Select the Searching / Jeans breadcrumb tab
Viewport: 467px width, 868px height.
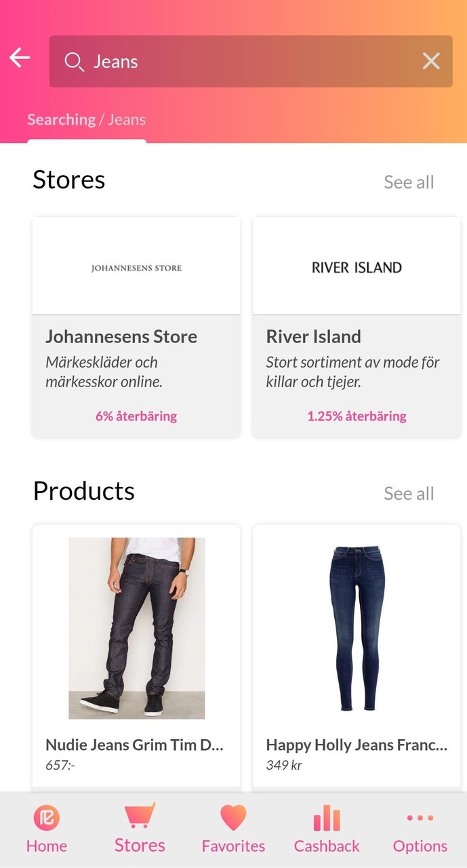point(87,120)
